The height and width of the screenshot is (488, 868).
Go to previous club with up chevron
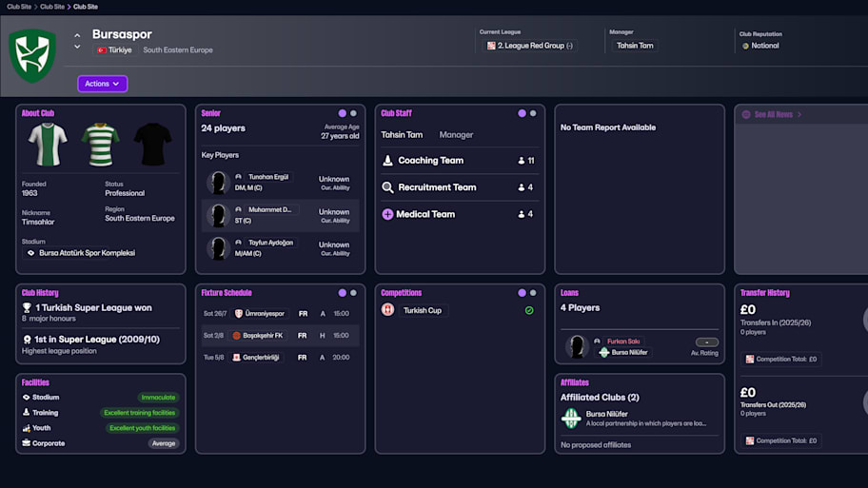tap(77, 36)
